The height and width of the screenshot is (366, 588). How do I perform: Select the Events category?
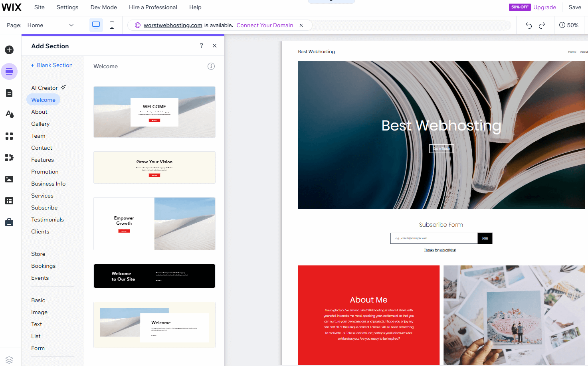40,278
